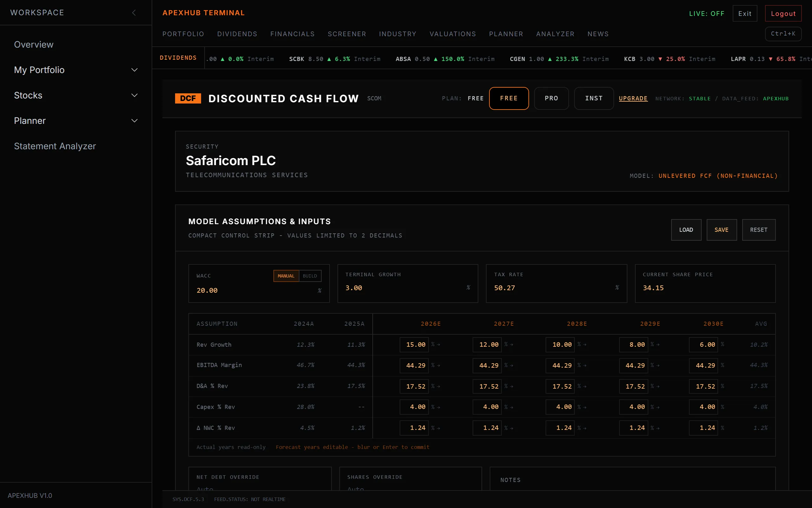812x508 pixels.
Task: Click the copy-forward arrow after 2026E Rev Growth
Action: [x=439, y=345]
